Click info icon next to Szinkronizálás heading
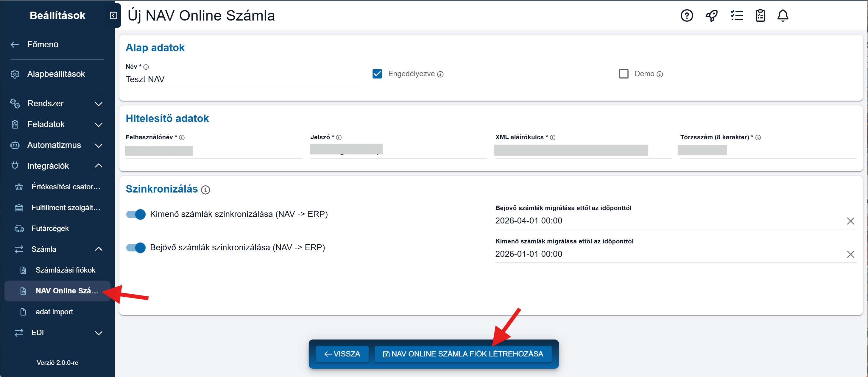The height and width of the screenshot is (377, 868). [205, 190]
